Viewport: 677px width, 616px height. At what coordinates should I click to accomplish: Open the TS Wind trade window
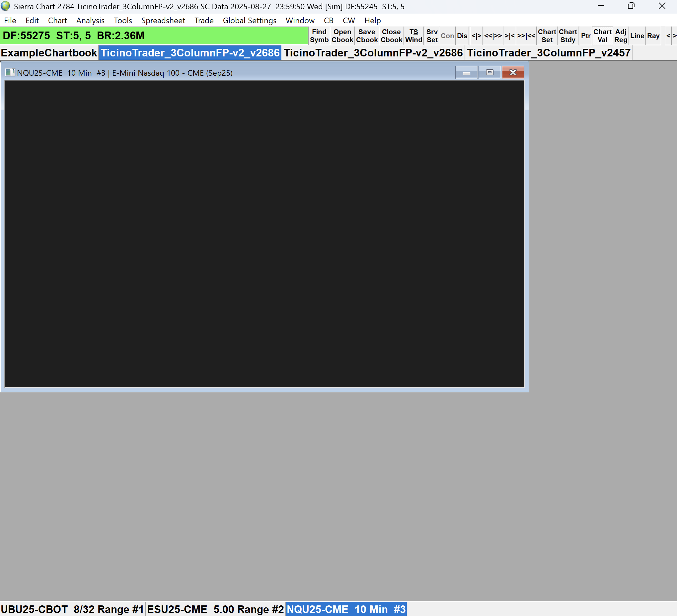point(414,36)
